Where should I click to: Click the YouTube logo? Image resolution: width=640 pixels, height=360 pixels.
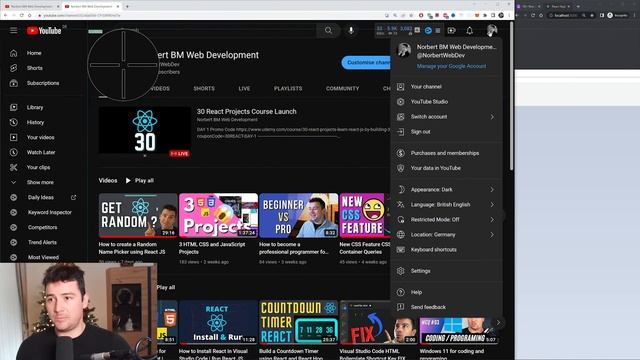click(44, 31)
